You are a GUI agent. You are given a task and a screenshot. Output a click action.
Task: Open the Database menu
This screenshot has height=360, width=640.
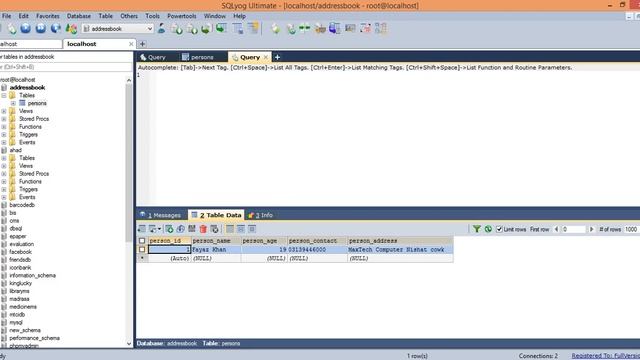79,16
